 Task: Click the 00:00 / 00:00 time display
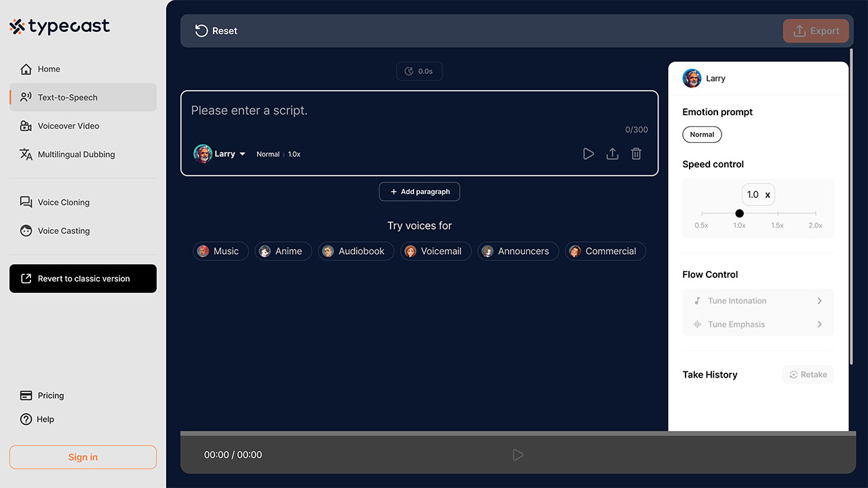[233, 455]
